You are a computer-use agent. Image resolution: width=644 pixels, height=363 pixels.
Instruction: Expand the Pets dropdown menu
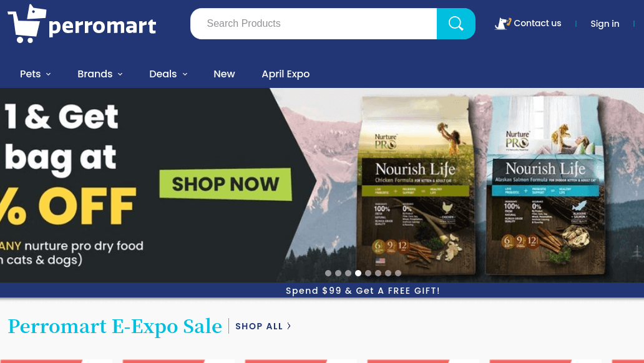[36, 74]
